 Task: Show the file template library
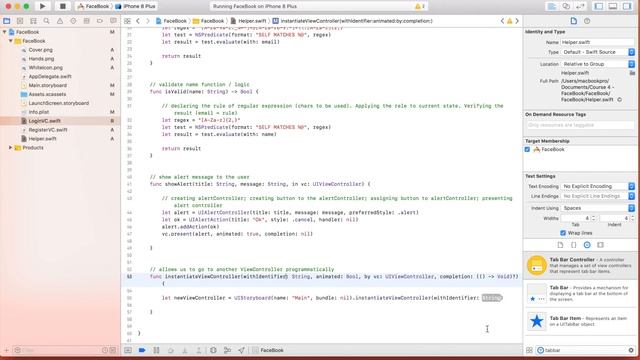(560, 245)
